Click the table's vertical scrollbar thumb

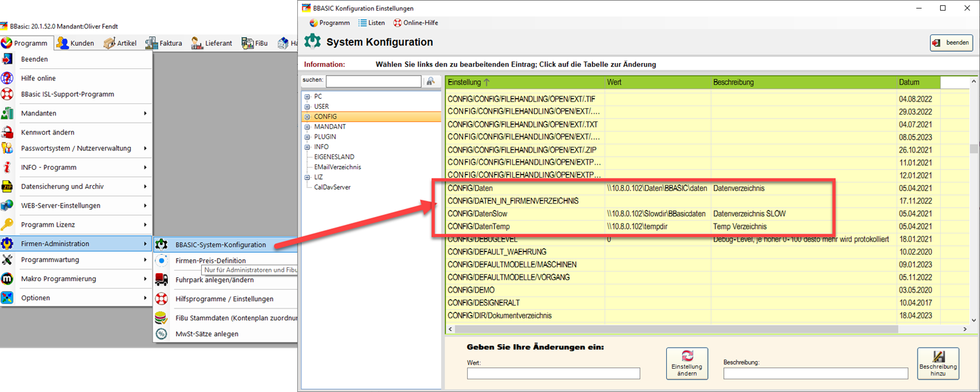(974, 149)
